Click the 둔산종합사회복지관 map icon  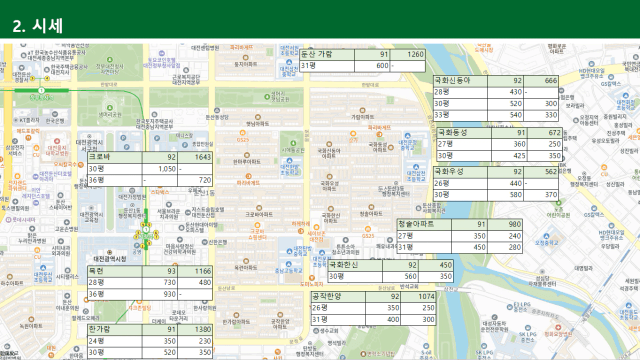(418, 208)
